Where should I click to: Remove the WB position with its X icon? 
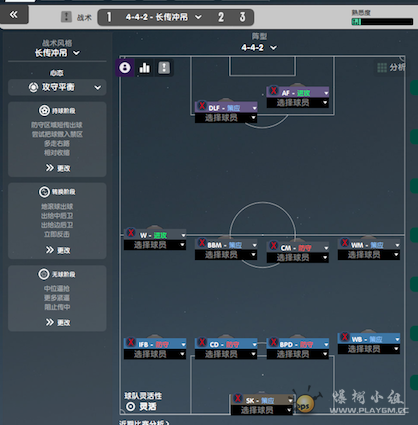(345, 337)
